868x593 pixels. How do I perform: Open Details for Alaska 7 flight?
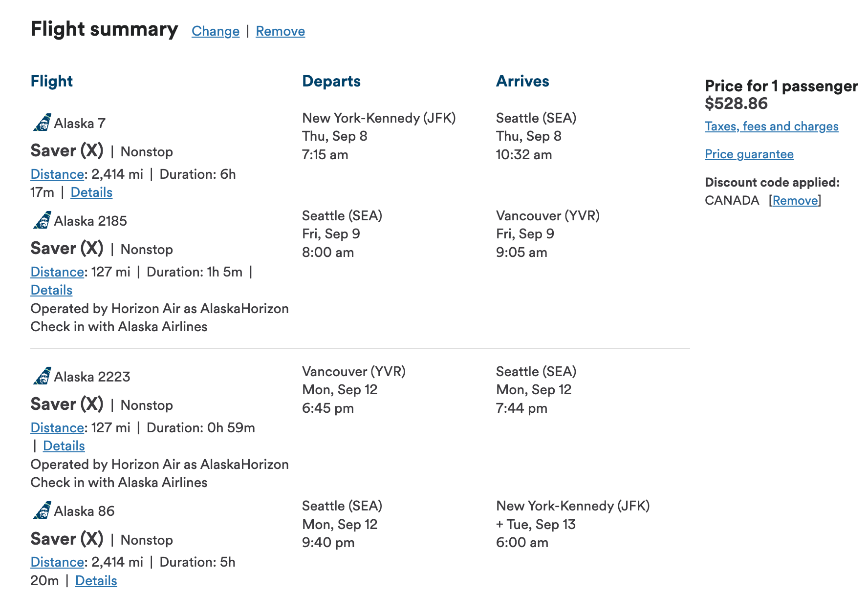point(91,192)
